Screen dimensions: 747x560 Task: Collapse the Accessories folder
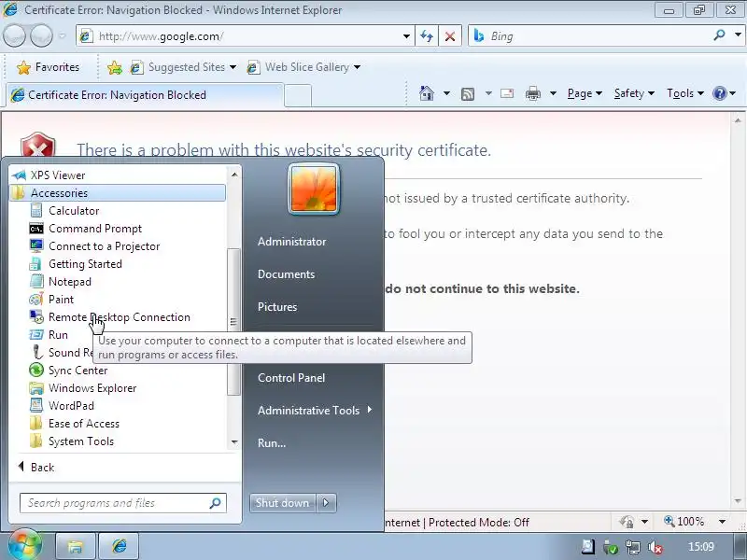(x=118, y=193)
